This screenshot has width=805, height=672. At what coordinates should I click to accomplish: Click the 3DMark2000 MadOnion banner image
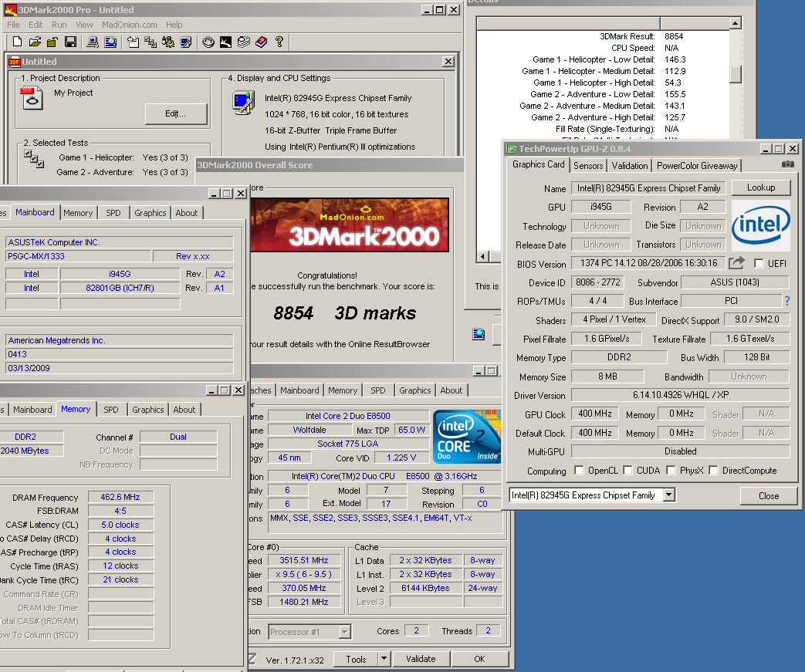(x=350, y=225)
